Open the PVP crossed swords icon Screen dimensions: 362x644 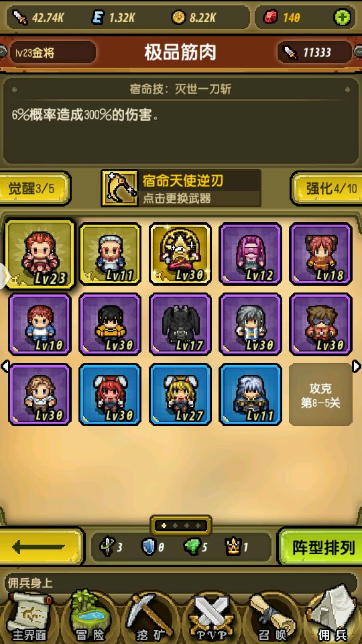(211, 618)
